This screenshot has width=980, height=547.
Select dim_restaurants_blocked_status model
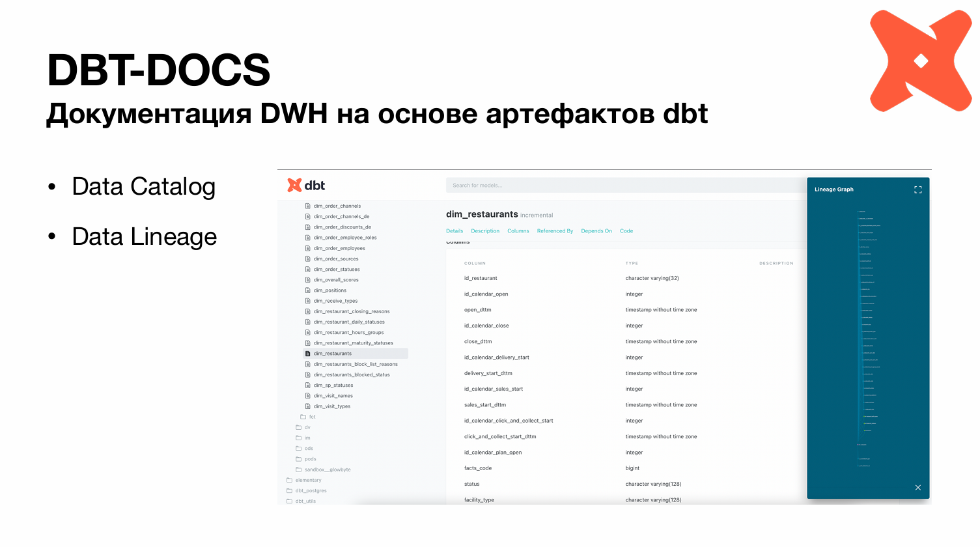(x=352, y=375)
